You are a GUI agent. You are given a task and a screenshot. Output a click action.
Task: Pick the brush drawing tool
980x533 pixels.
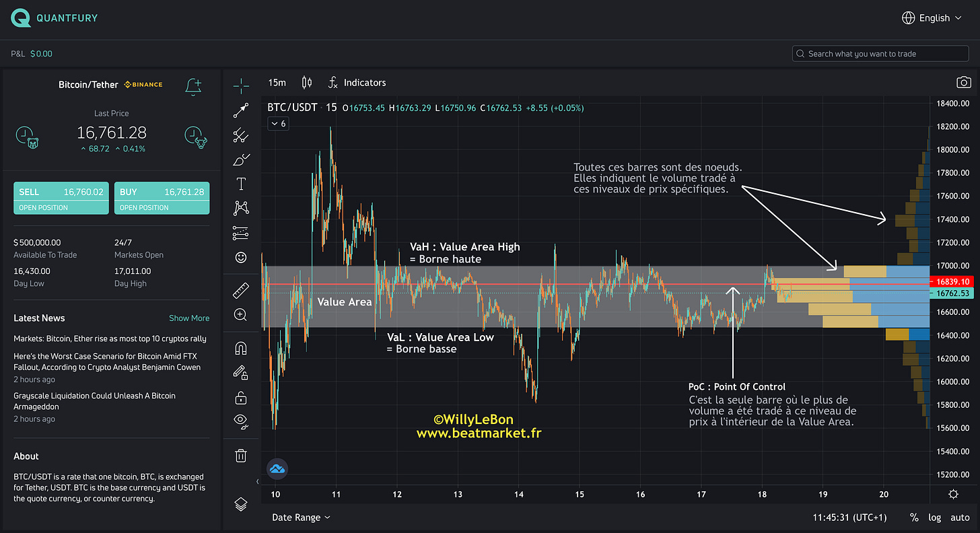(x=241, y=159)
